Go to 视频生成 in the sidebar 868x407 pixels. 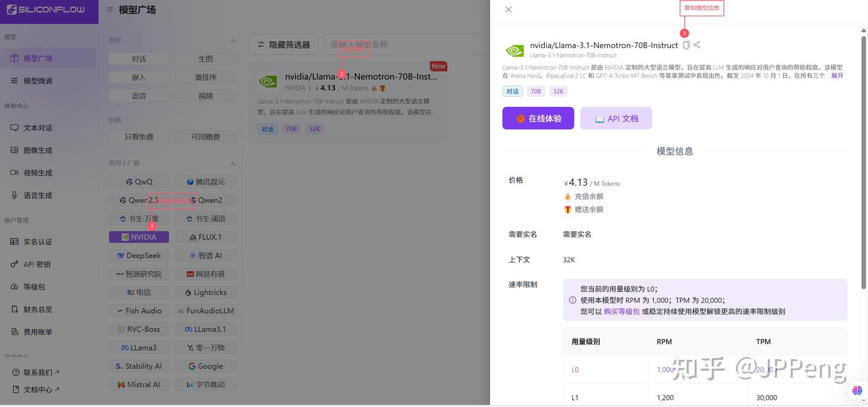(48, 173)
